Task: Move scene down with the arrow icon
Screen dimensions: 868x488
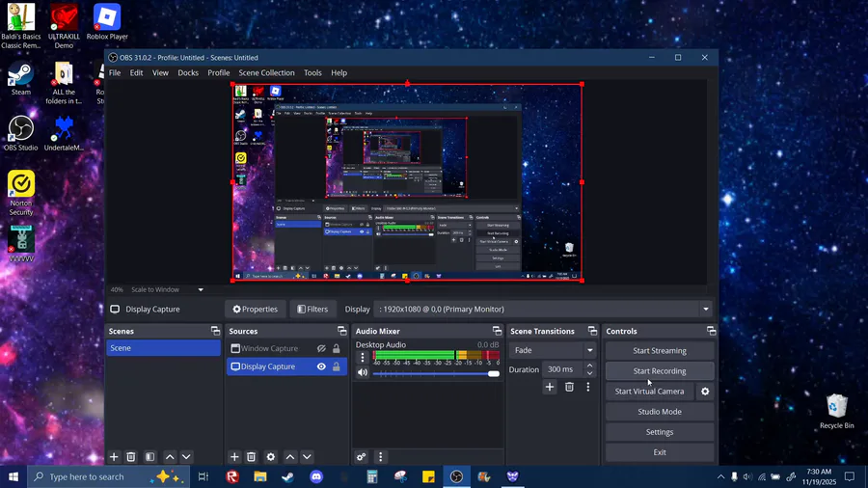Action: coord(186,457)
